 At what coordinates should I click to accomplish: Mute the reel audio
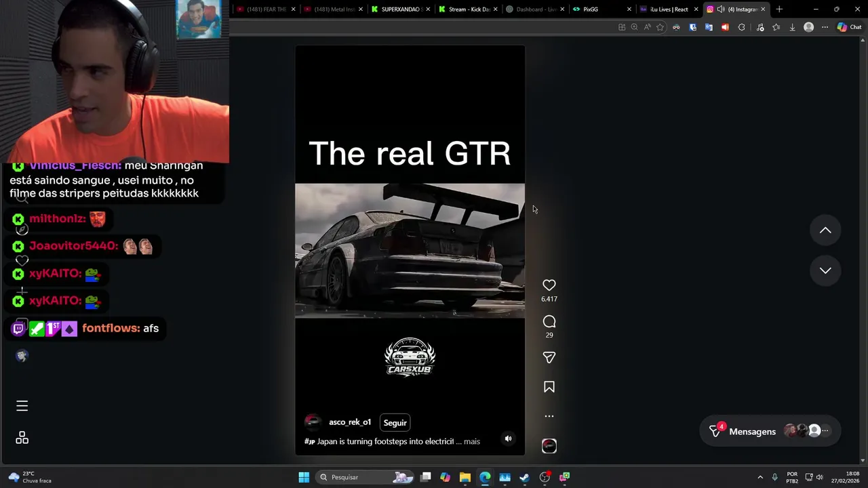508,439
